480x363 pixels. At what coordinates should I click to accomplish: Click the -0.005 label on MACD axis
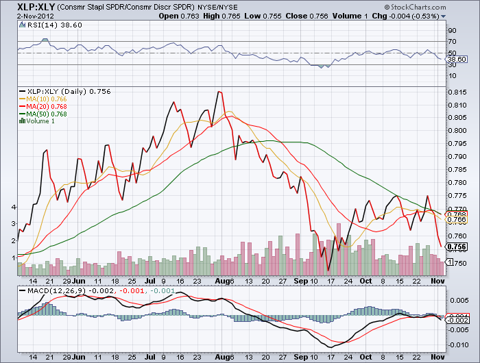click(x=458, y=330)
